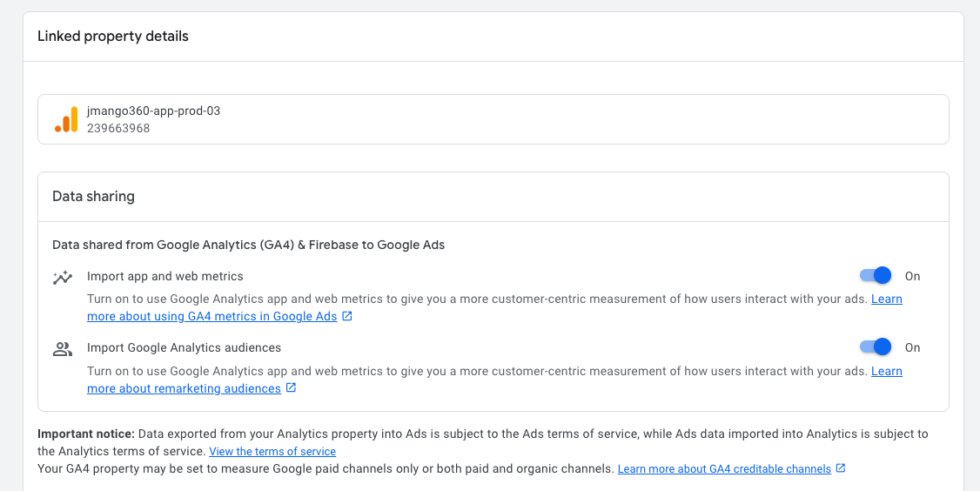
Task: Click the Linked property details heading
Action: 113,37
